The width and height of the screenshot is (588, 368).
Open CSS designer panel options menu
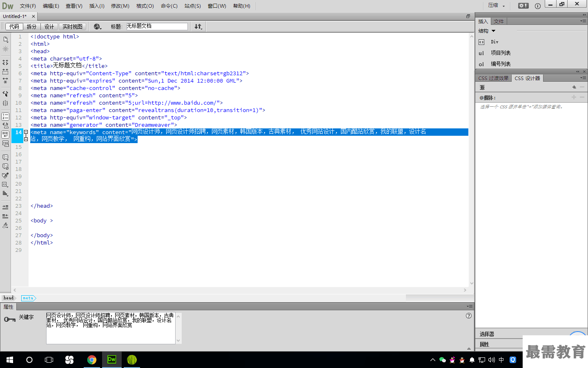tap(583, 78)
